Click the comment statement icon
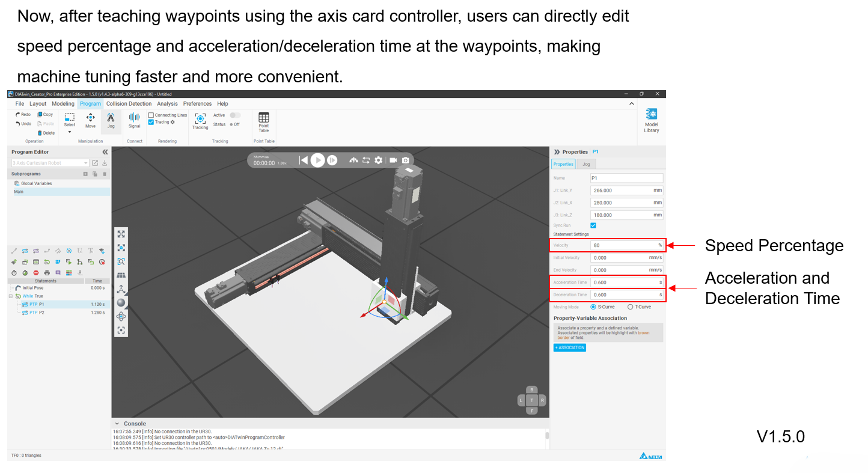The width and height of the screenshot is (868, 473). click(x=58, y=272)
